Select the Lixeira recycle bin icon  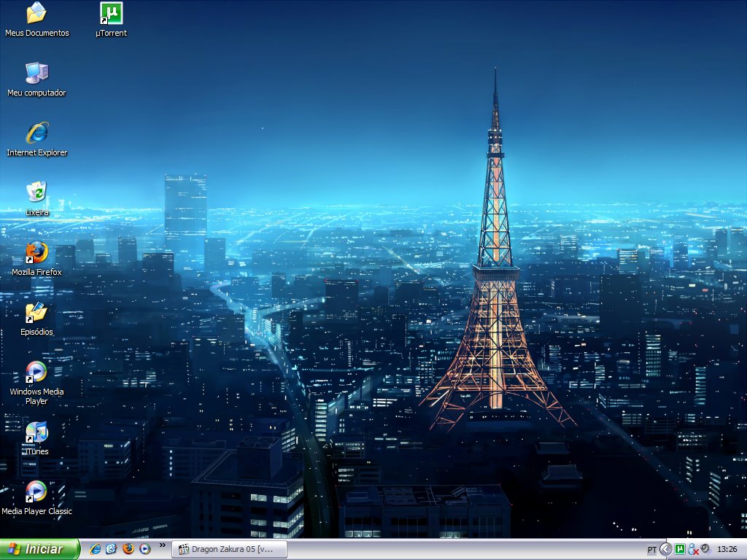point(36,193)
